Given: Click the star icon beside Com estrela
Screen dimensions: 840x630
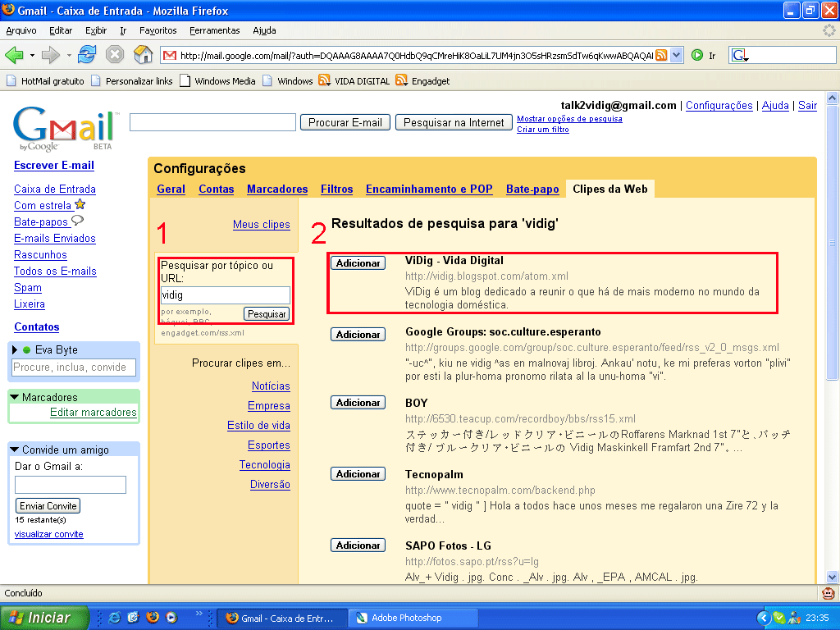Looking at the screenshot, I should pos(80,204).
